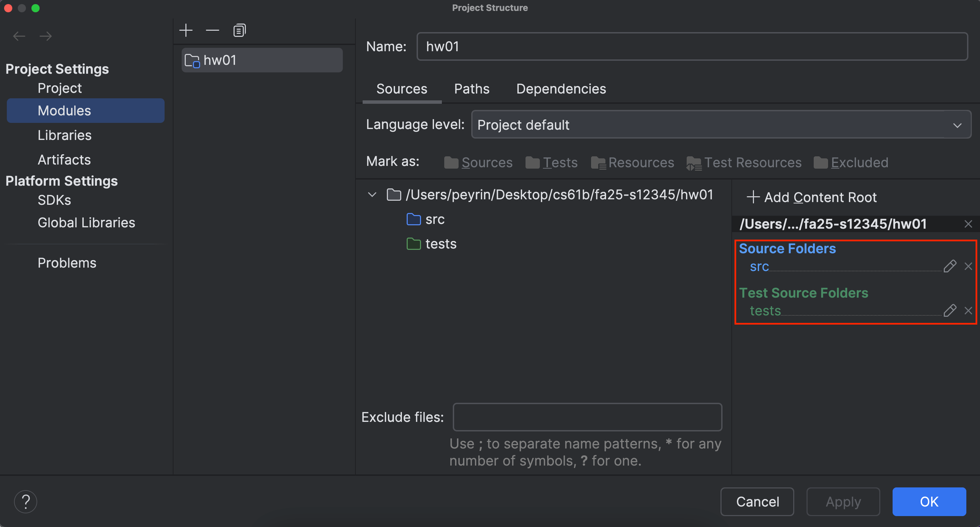Image resolution: width=980 pixels, height=527 pixels.
Task: Navigate back in settings history
Action: coord(19,36)
